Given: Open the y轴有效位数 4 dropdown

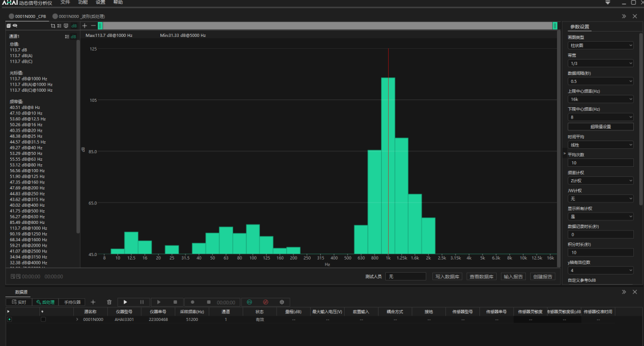Looking at the screenshot, I should point(600,270).
